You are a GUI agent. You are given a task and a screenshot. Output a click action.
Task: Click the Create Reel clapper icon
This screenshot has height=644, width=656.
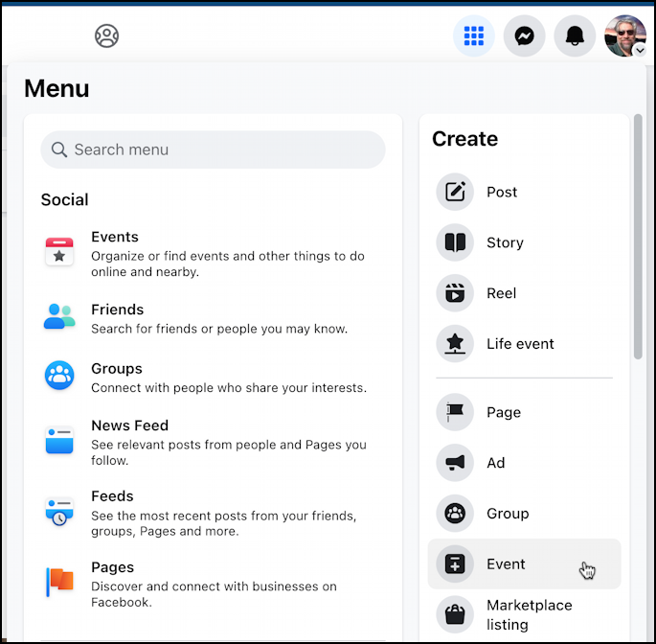tap(455, 293)
